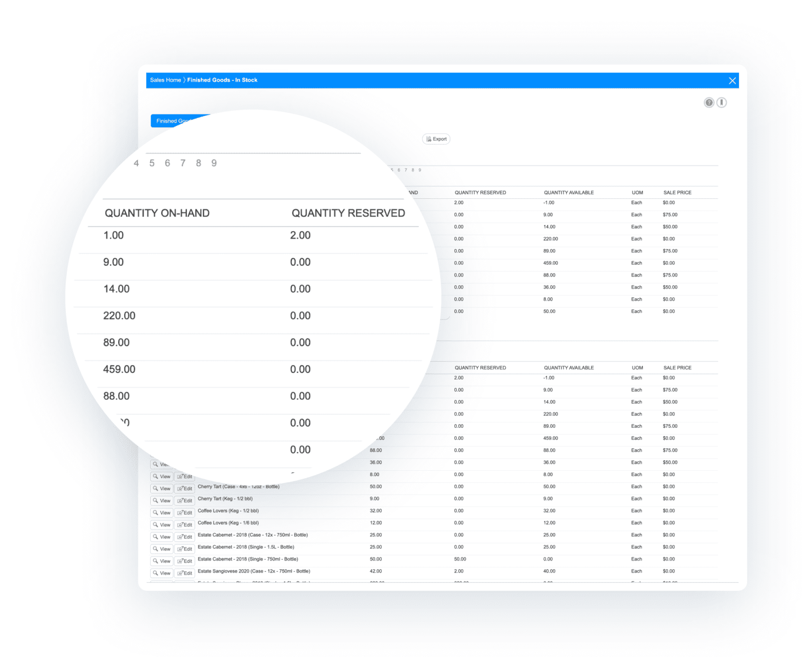Click enlarged on-hand value 1.00
This screenshot has width=812, height=659.
coord(114,235)
